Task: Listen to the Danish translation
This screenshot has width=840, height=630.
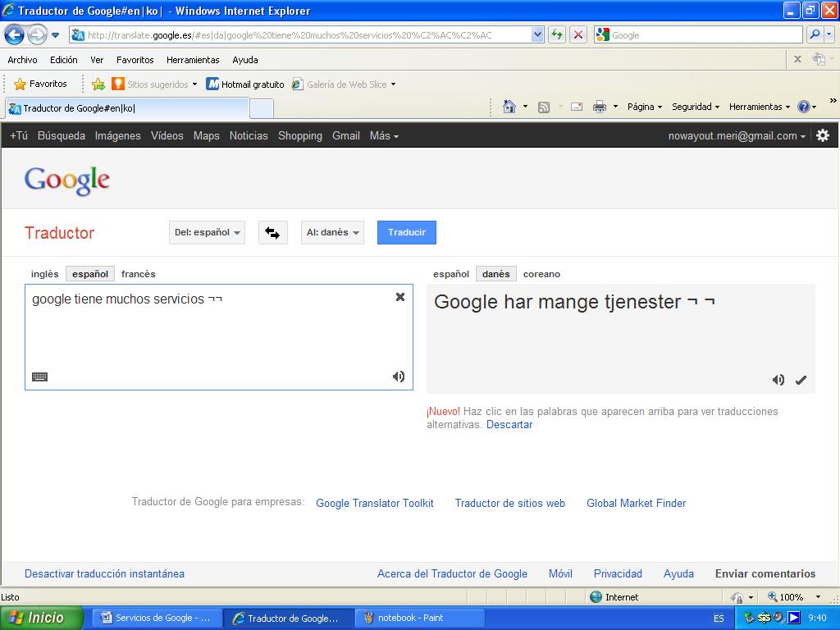Action: [x=778, y=380]
